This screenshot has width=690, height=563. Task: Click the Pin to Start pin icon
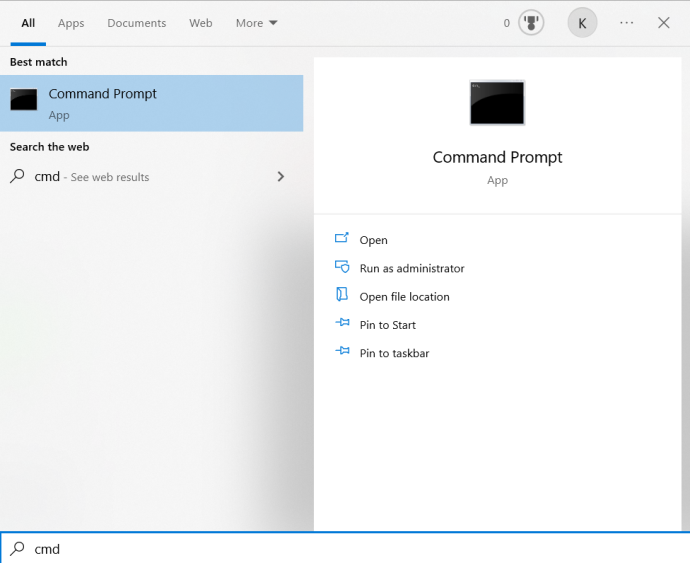(x=342, y=323)
